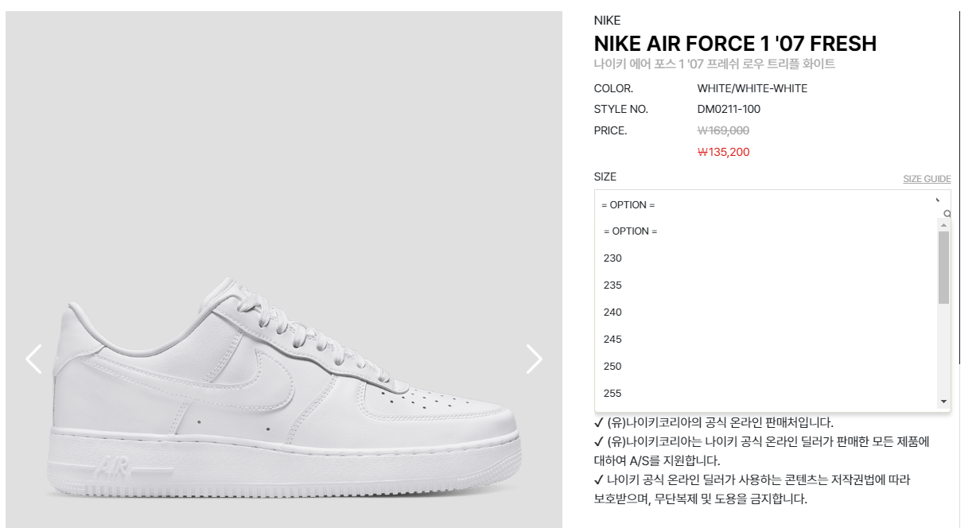Viewport: 980px width, 528px height.
Task: Click the NIKE brand label
Action: point(607,21)
